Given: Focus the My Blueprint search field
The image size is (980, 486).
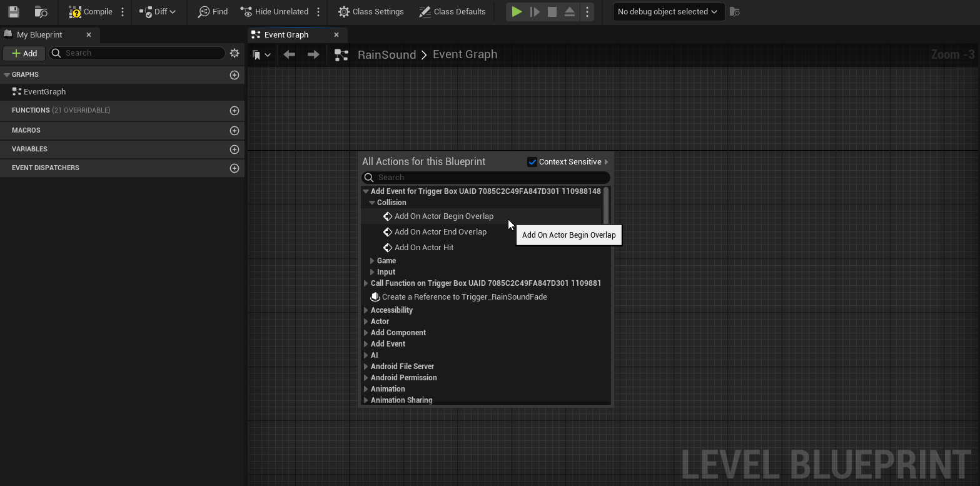Looking at the screenshot, I should coord(137,53).
